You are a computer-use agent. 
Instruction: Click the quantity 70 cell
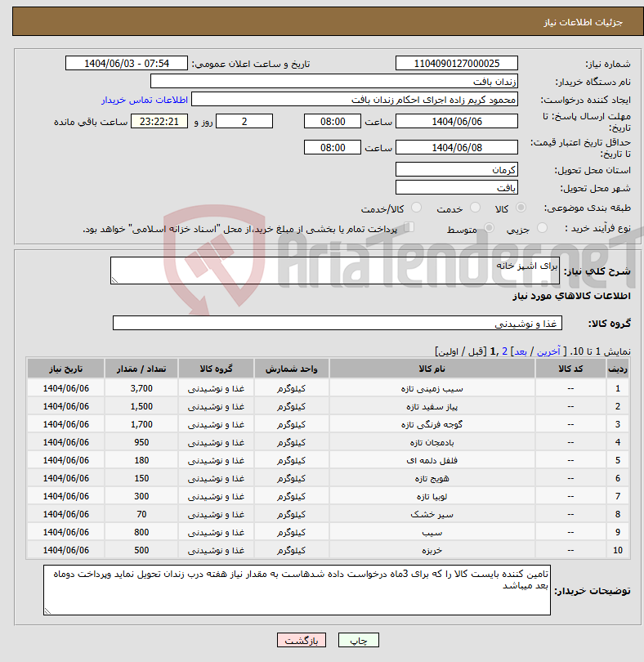(x=141, y=514)
